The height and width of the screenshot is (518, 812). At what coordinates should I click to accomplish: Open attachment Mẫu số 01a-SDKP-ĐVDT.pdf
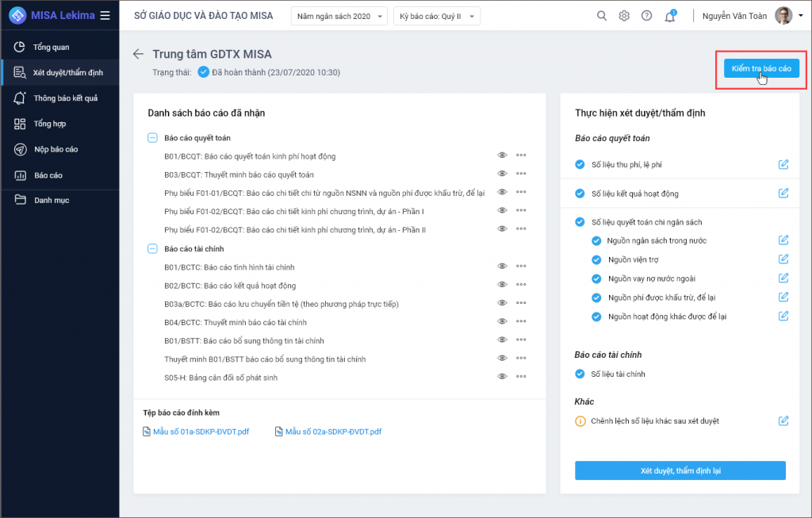click(200, 432)
